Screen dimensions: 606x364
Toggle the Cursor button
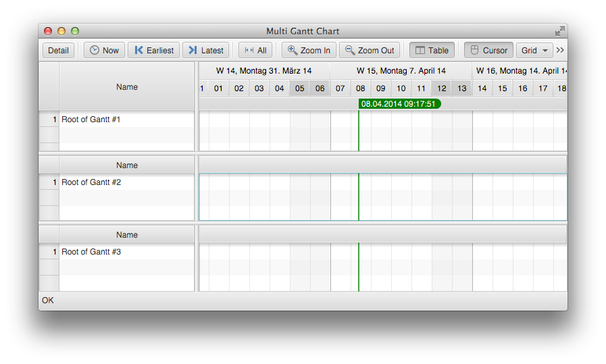point(489,50)
